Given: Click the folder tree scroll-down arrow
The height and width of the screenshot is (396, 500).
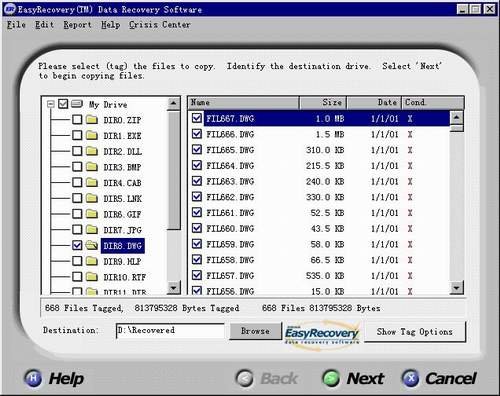Looking at the screenshot, I should click(x=173, y=287).
